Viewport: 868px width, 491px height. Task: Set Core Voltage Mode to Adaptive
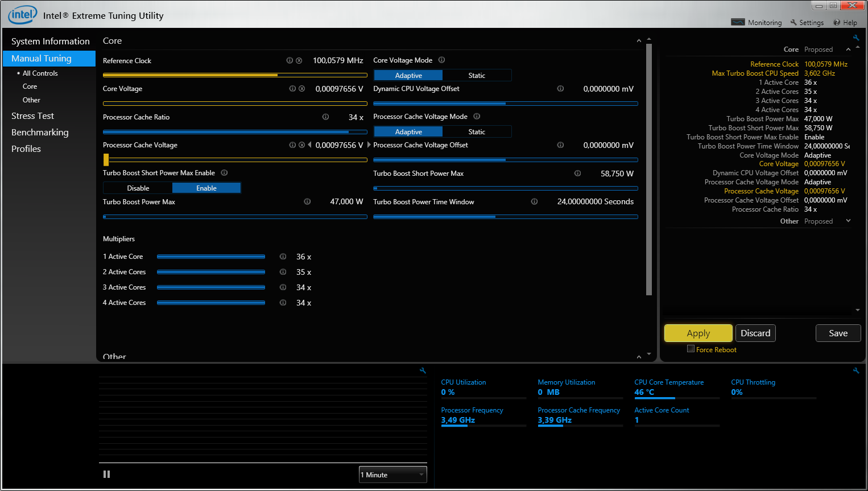(x=408, y=75)
